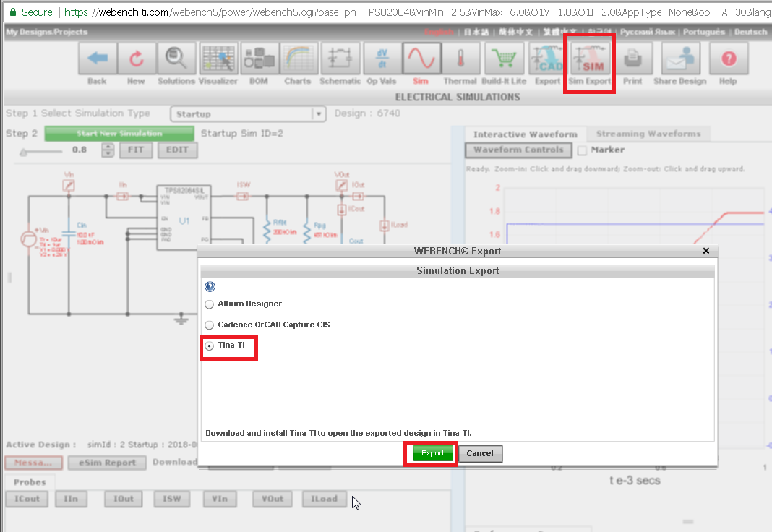
Task: Close the WEBENCH Export dialog
Action: click(x=706, y=251)
